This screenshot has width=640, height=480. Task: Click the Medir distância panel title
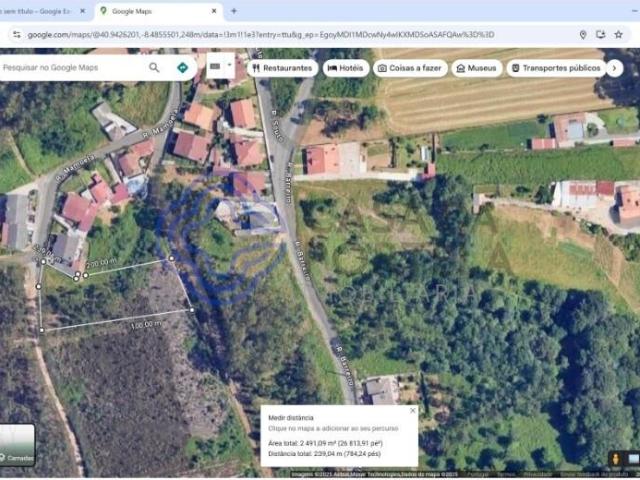pyautogui.click(x=291, y=418)
